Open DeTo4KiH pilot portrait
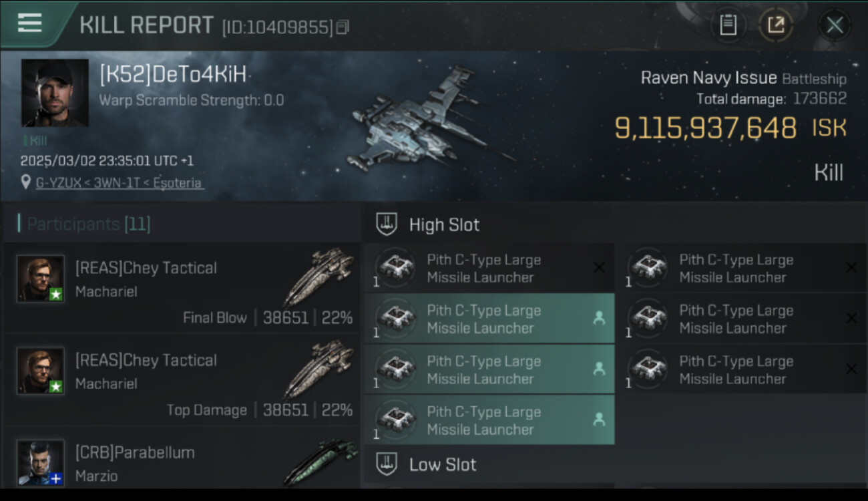The image size is (868, 501). click(55, 93)
